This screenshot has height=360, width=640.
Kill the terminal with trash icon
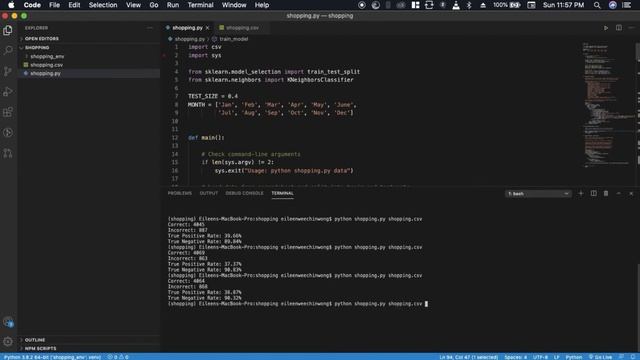pos(606,193)
